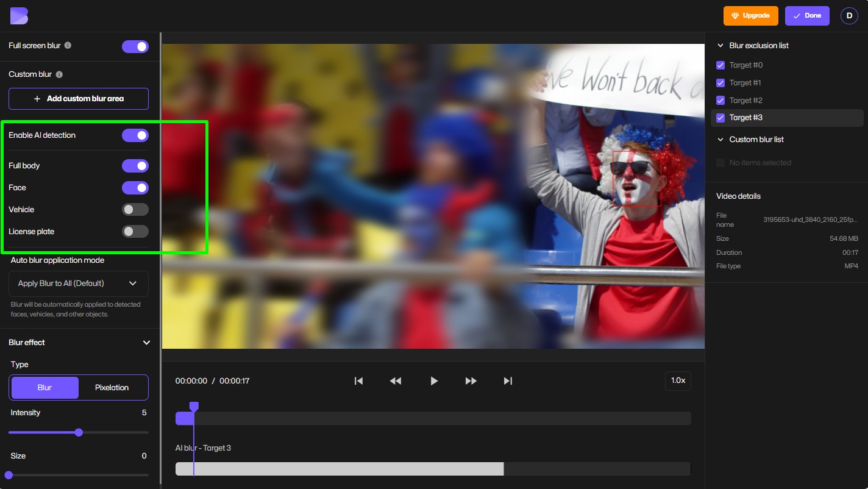868x489 pixels.
Task: Open the playback speed 1.0x control
Action: click(x=678, y=380)
